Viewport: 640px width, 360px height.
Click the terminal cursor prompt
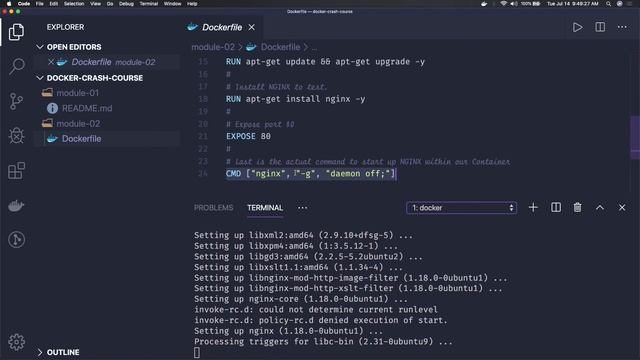[x=197, y=352]
